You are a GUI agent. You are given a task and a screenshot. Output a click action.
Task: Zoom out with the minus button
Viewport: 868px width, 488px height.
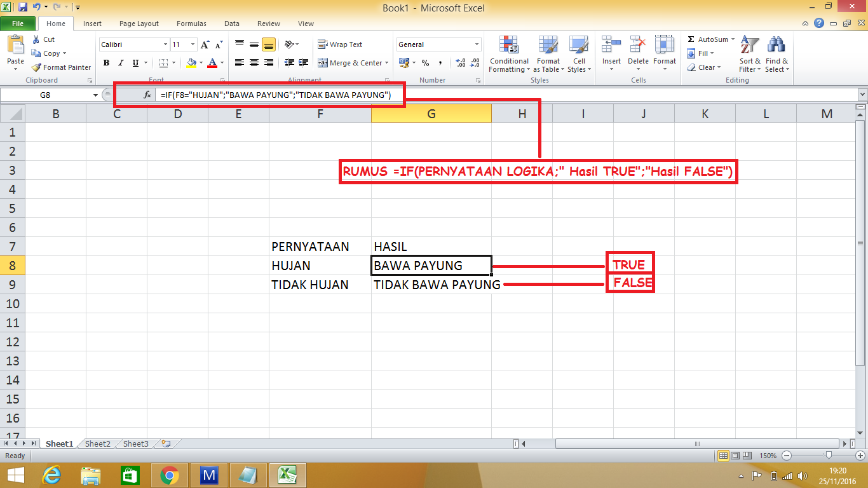point(787,456)
